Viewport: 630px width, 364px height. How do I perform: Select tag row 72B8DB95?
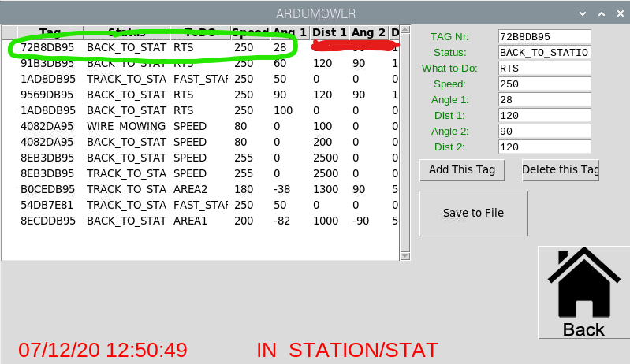(200, 47)
